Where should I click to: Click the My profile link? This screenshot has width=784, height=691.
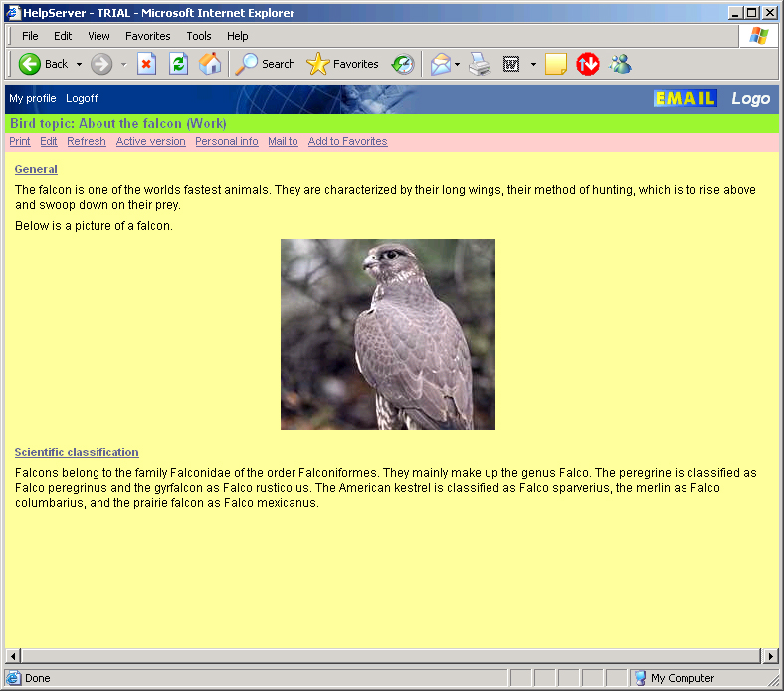click(33, 99)
